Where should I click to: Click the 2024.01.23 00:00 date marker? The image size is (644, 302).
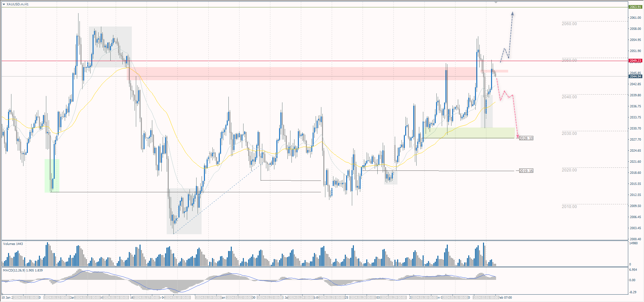click(x=270, y=298)
